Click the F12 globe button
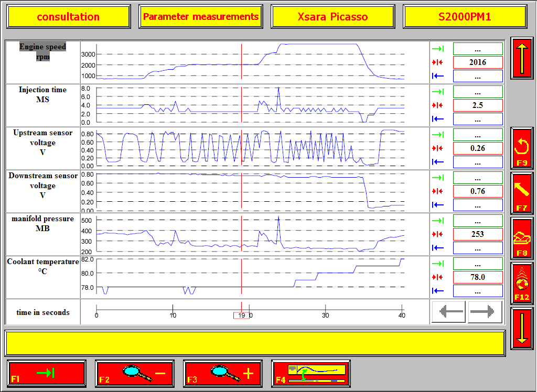 522,284
